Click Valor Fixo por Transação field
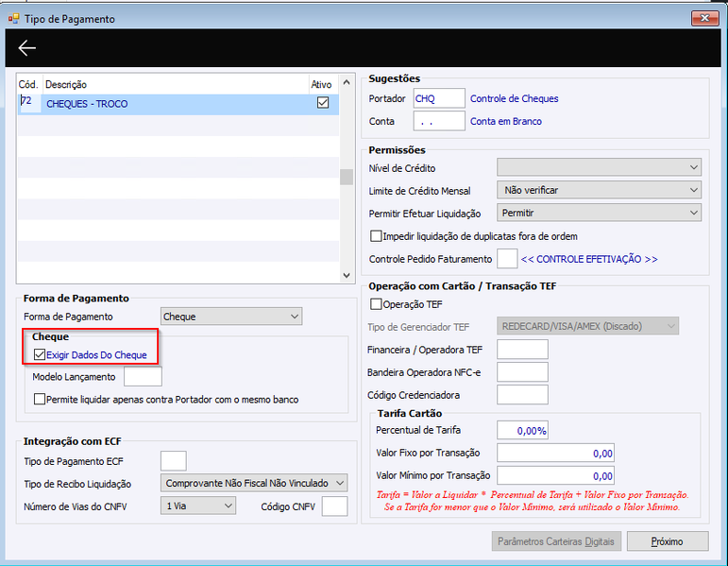Viewport: 728px width, 566px height. (555, 453)
